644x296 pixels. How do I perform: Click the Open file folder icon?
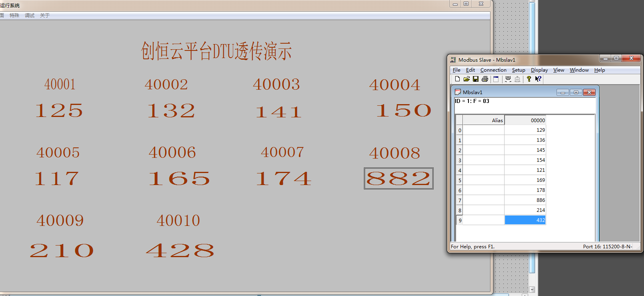pos(466,79)
